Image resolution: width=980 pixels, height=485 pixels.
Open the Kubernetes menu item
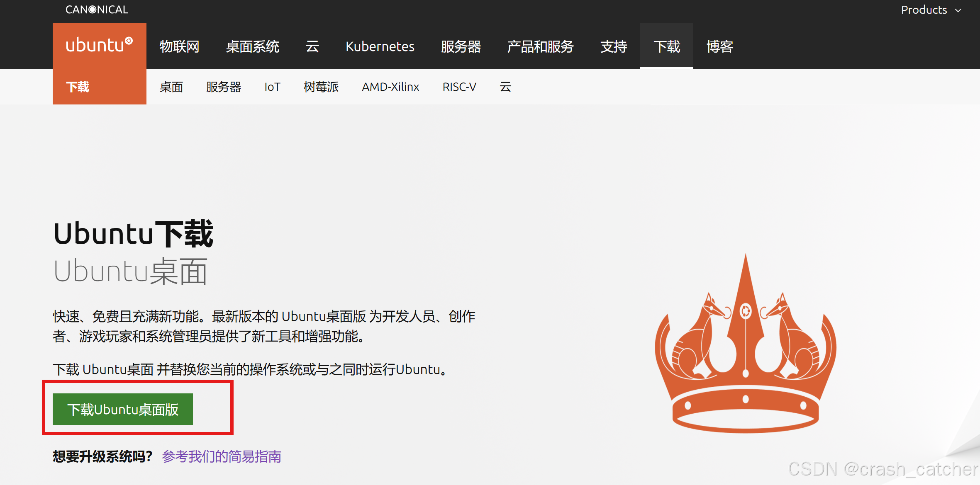(x=380, y=46)
